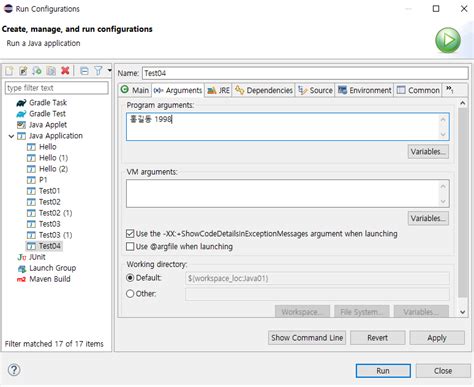This screenshot has width=474, height=387.
Task: Click the filter configurations funnel icon
Action: (98, 71)
